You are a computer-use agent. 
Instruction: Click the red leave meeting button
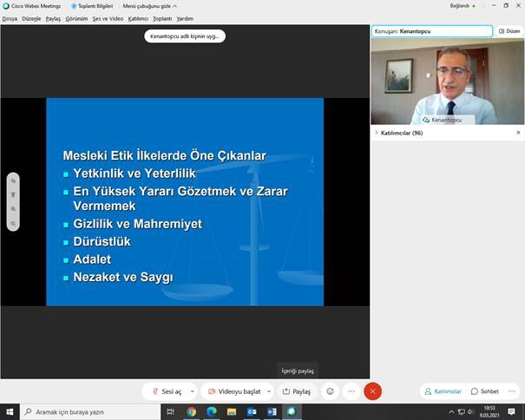pos(373,391)
